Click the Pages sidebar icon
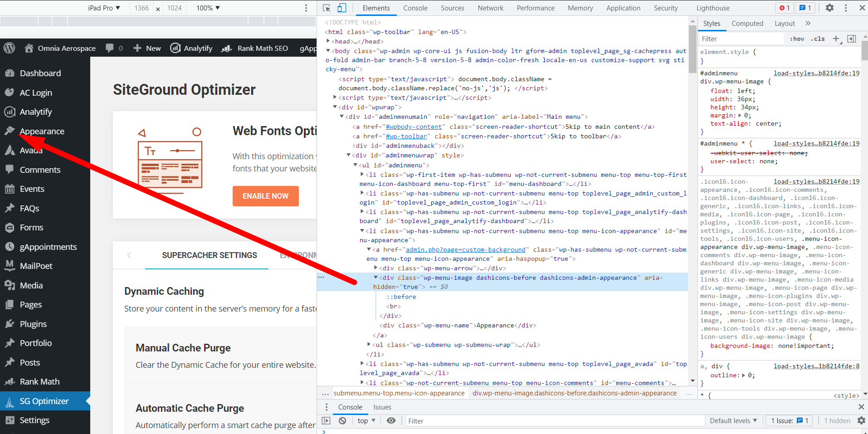Image resolution: width=868 pixels, height=434 pixels. tap(10, 304)
